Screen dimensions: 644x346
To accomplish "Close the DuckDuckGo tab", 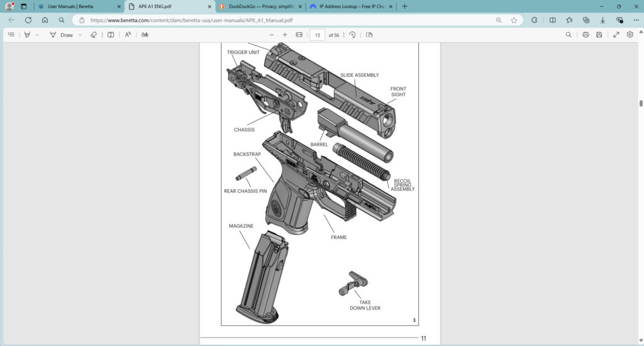I will pyautogui.click(x=300, y=6).
